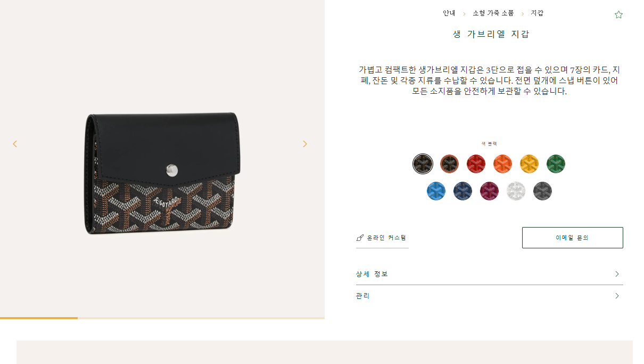This screenshot has width=644, height=364.
Task: Select the burgundy color swatch
Action: click(x=489, y=191)
